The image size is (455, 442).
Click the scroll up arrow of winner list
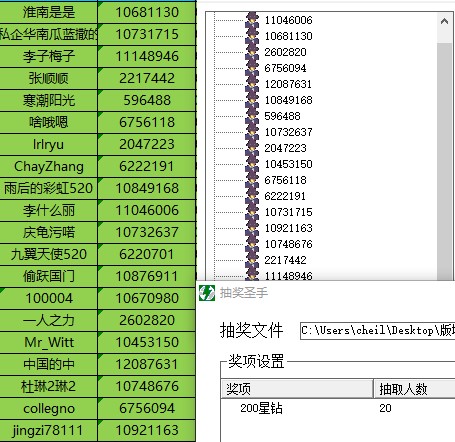[x=444, y=21]
